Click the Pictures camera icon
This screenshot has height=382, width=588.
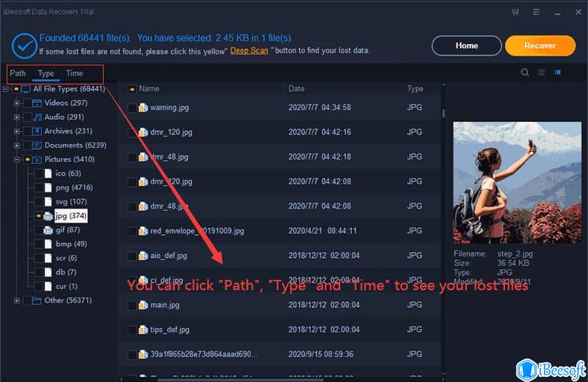tap(37, 159)
